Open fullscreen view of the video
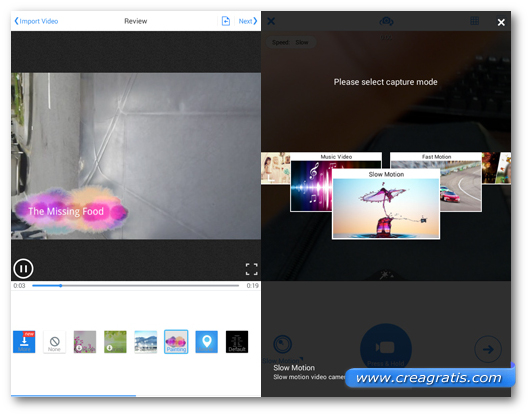This screenshot has height=416, width=530. pos(251,269)
